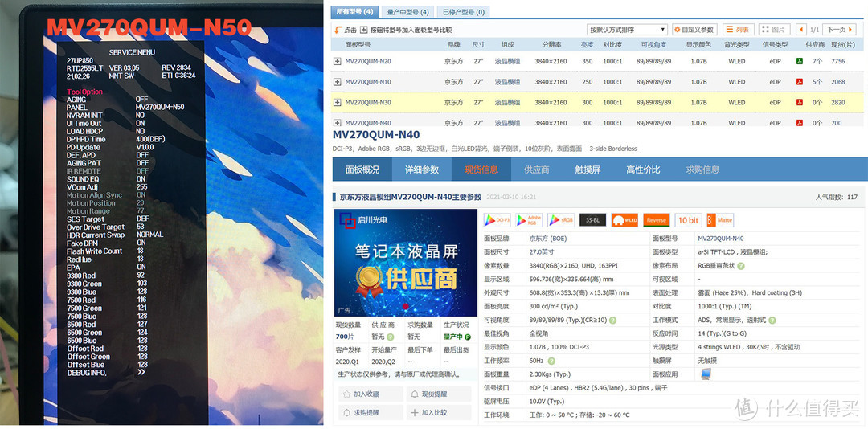Viewport: 868px width, 429px height.
Task: Switch to 图片 picture view
Action: 774,30
